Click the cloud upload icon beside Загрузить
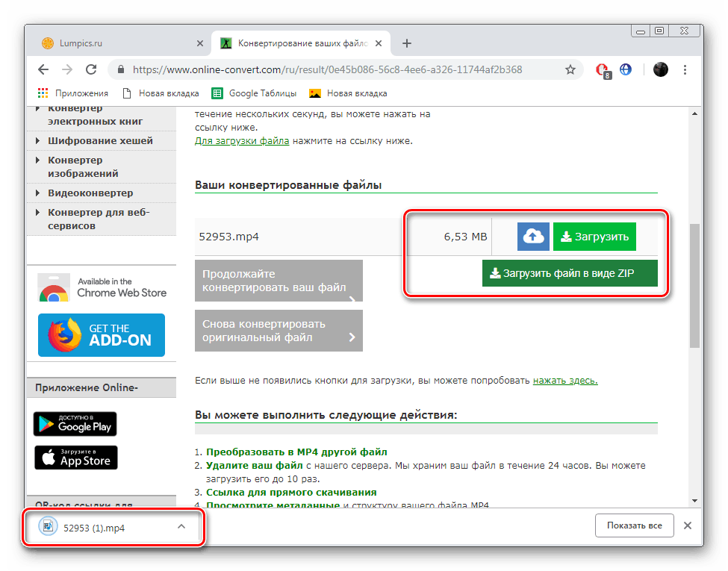Viewport: 728px width, 571px height. pos(532,236)
